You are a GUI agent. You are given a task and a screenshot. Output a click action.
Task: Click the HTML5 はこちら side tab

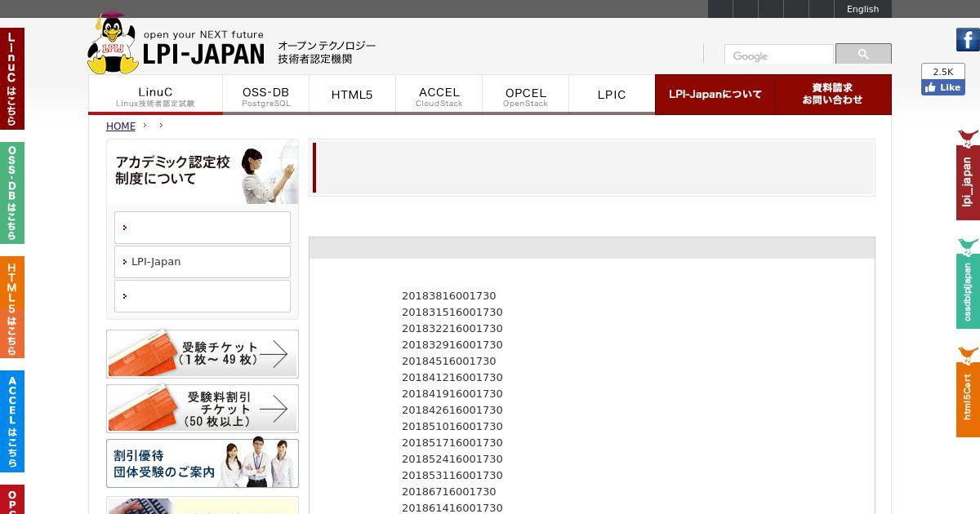click(12, 307)
